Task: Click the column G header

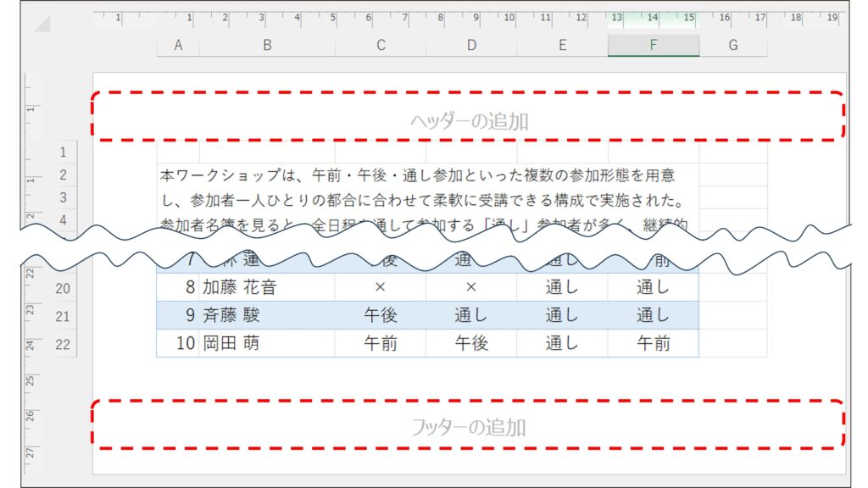Action: pos(733,46)
